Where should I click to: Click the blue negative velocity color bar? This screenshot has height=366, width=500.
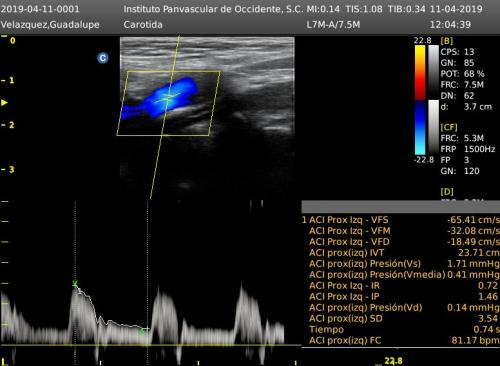tap(420, 128)
